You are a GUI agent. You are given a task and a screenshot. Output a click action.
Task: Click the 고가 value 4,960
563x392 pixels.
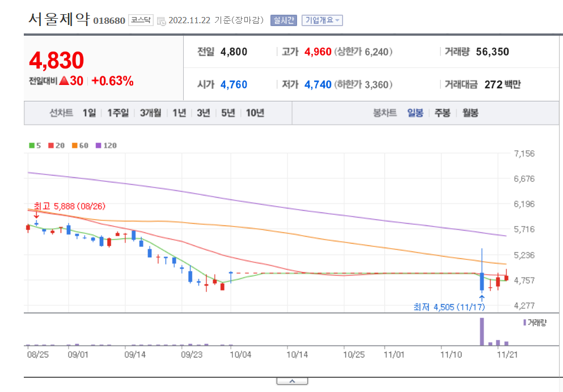pyautogui.click(x=318, y=52)
